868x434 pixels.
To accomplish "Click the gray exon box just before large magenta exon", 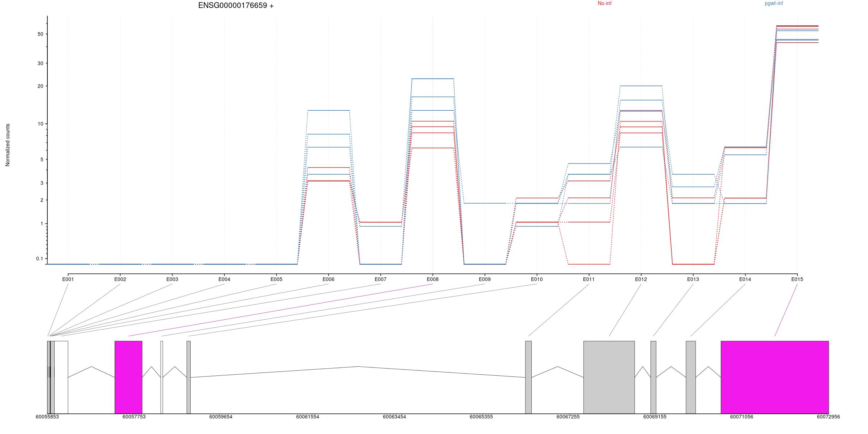I will coord(691,377).
